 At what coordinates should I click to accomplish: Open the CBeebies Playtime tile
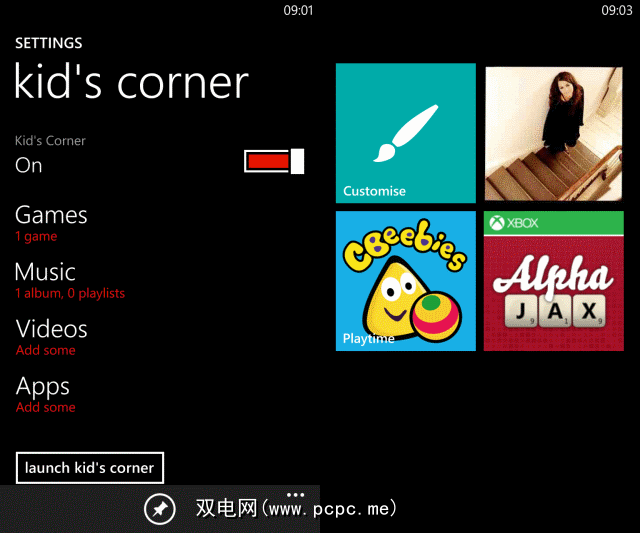[406, 281]
